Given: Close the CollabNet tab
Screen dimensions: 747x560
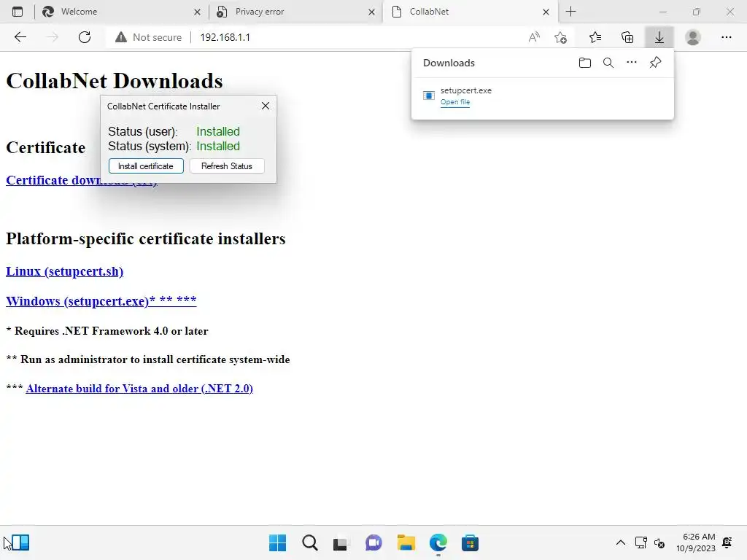Looking at the screenshot, I should click(x=546, y=12).
